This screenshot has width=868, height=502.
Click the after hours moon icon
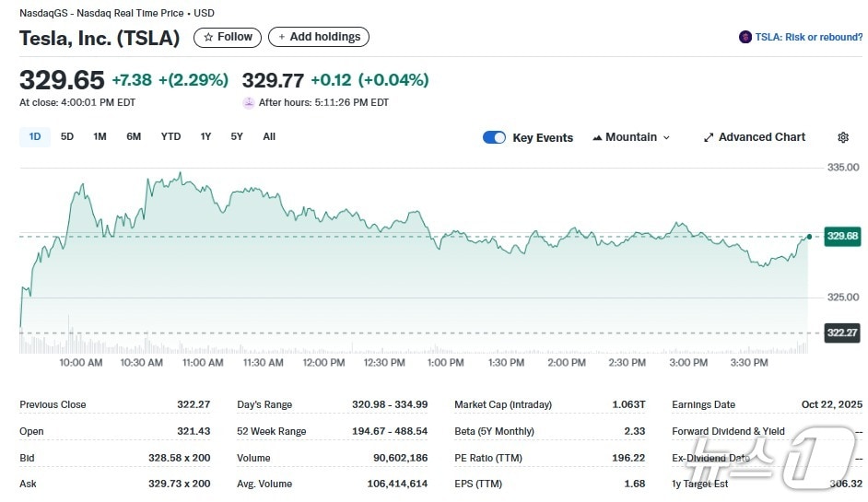[248, 102]
